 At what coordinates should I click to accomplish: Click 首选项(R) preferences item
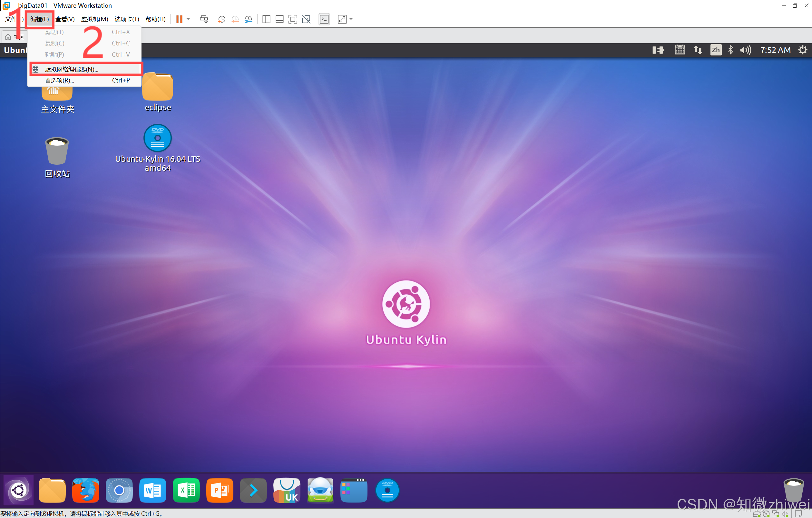(x=59, y=80)
